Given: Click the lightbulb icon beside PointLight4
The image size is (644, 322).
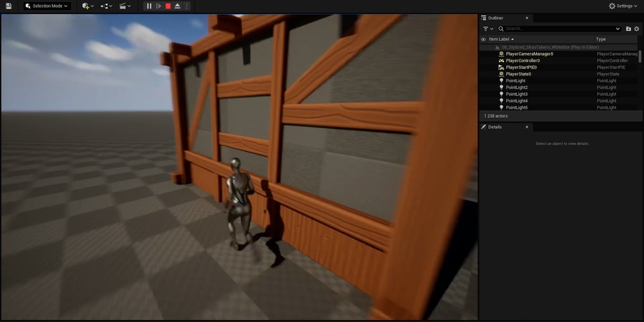Looking at the screenshot, I should coord(501,101).
